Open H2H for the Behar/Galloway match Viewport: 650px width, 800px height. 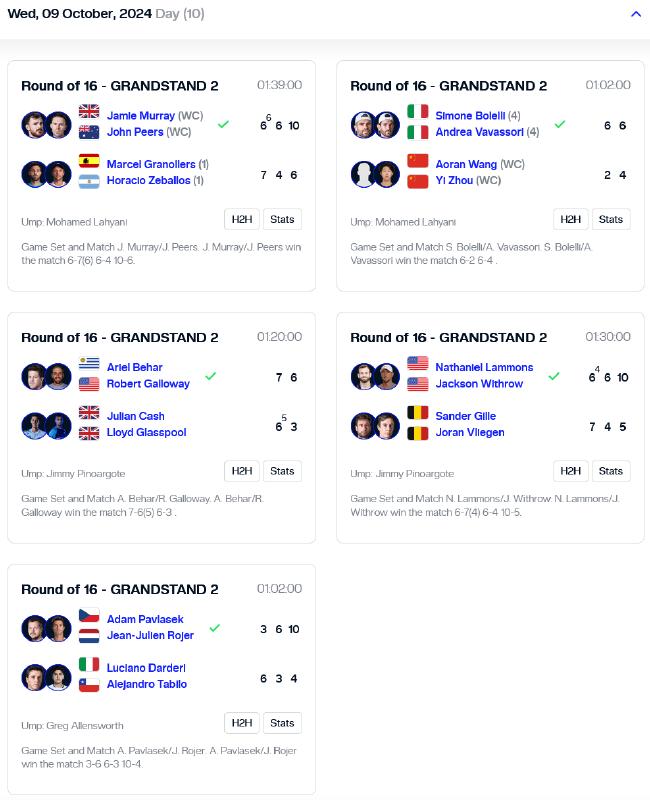tap(242, 471)
